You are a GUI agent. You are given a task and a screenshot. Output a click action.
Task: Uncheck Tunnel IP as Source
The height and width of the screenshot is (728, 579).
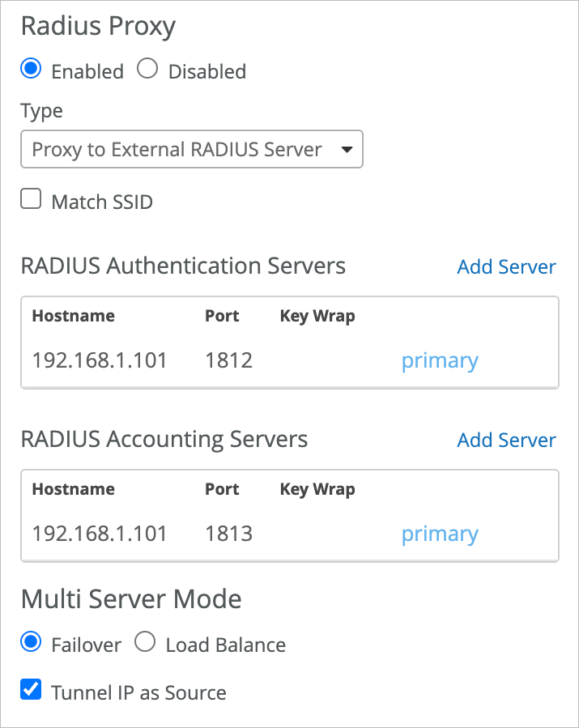(x=32, y=691)
